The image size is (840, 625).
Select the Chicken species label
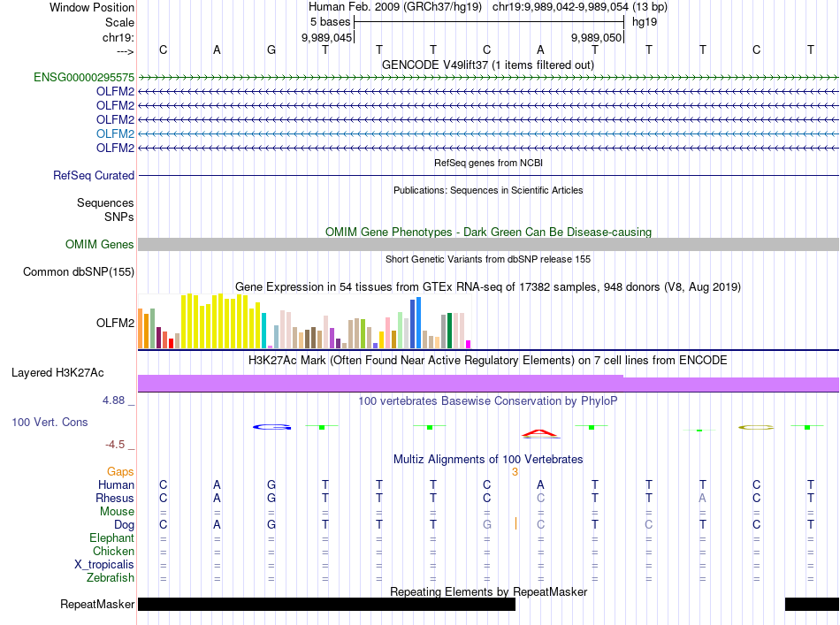(x=113, y=551)
